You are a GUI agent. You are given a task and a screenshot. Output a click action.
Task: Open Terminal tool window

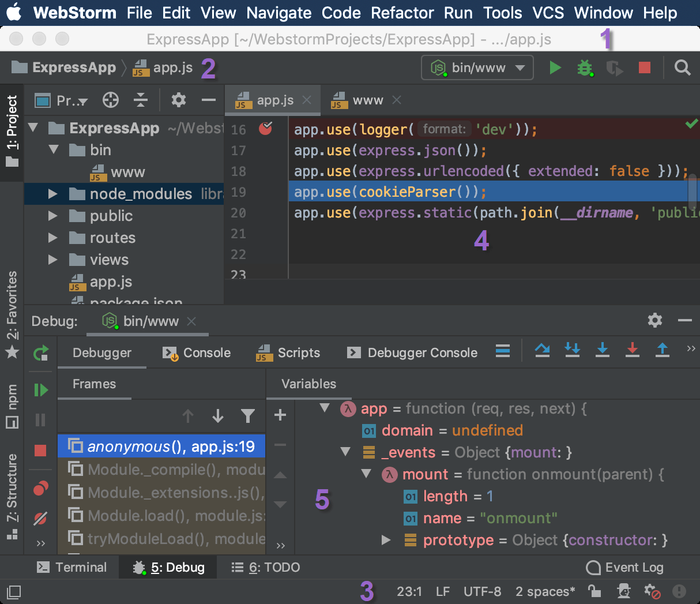(x=71, y=568)
